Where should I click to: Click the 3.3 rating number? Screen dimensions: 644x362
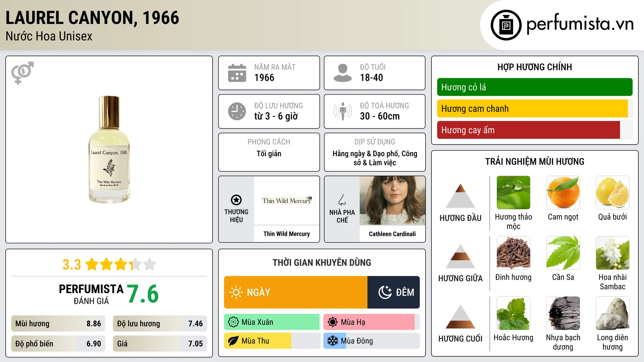pyautogui.click(x=72, y=265)
